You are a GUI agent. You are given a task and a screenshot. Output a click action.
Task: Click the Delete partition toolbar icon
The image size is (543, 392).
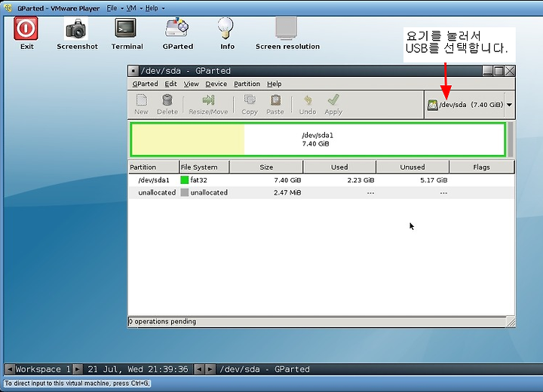point(167,105)
